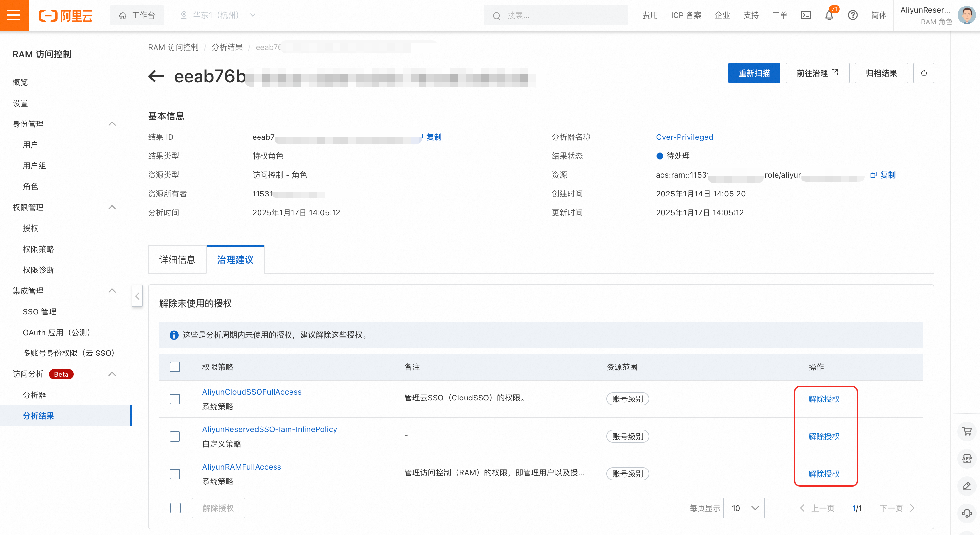Image resolution: width=980 pixels, height=535 pixels.
Task: Select all policies with the header checkbox
Action: click(x=175, y=367)
